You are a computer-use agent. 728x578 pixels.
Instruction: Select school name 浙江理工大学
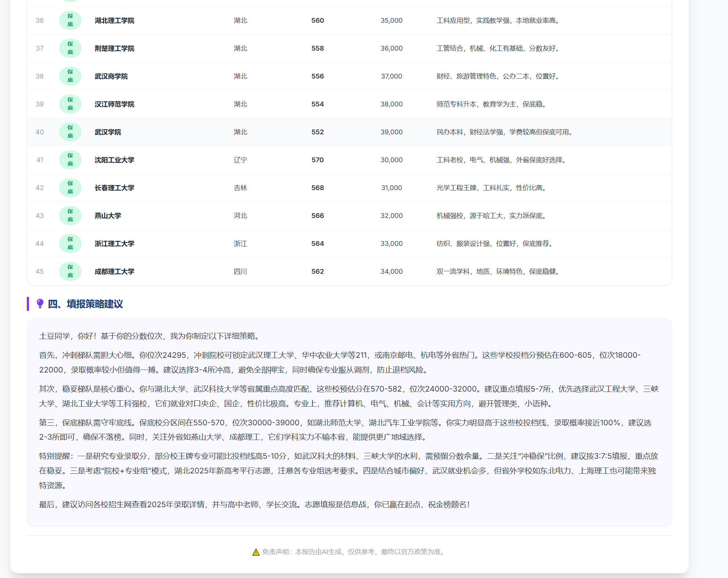pyautogui.click(x=115, y=244)
